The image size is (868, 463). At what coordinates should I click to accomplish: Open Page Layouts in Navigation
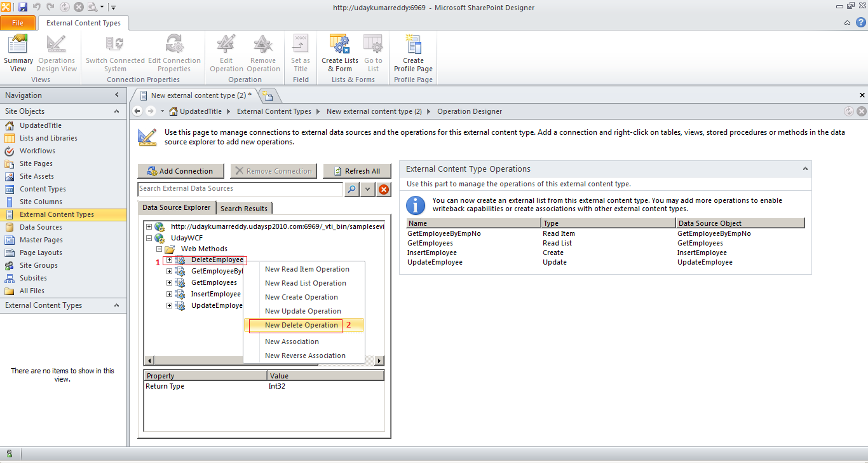click(x=41, y=252)
